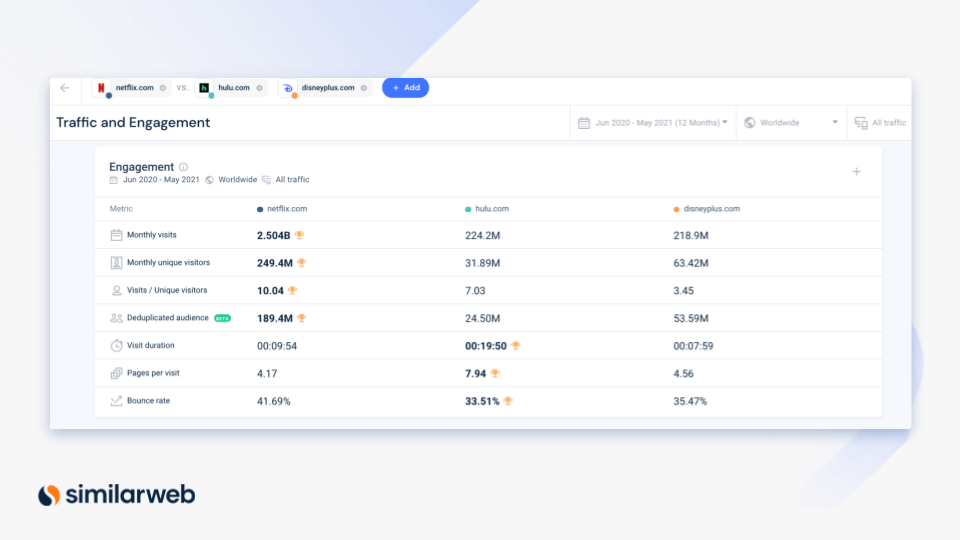The height and width of the screenshot is (540, 960).
Task: Click the Visits / Unique visitors label
Action: (167, 290)
